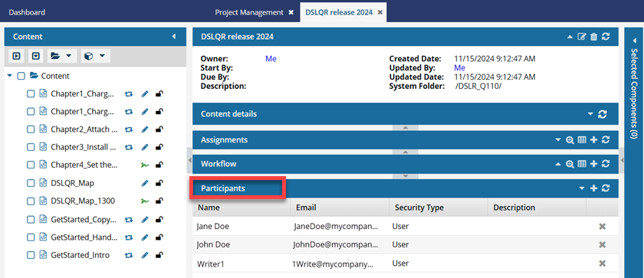Open the folder dropdown in Content toolbar
This screenshot has width=644, height=278.
(61, 56)
